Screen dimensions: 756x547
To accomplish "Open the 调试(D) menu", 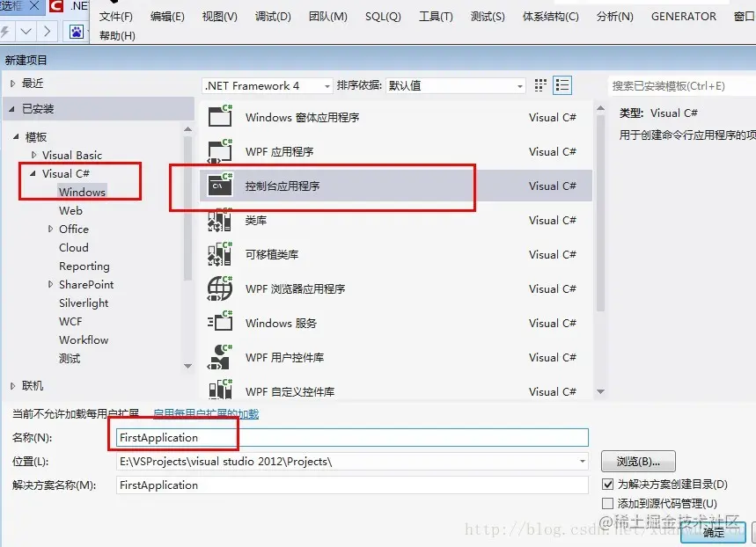I will click(x=273, y=17).
